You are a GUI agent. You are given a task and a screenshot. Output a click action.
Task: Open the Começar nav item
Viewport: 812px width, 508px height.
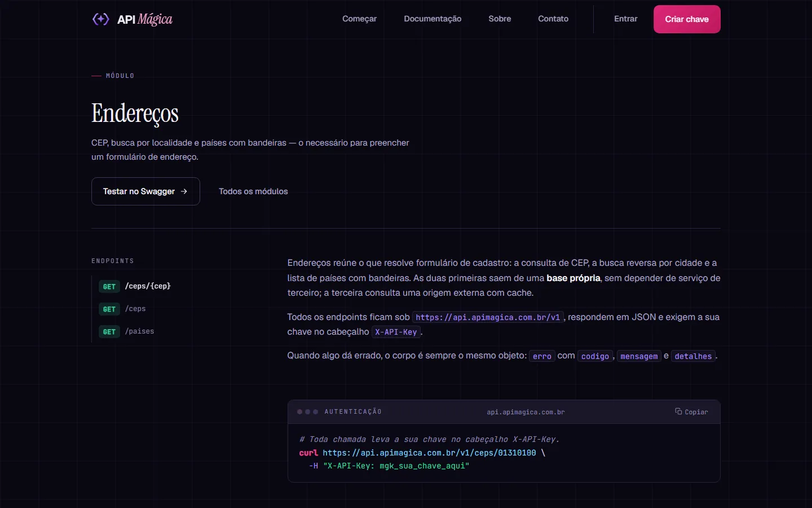tap(359, 19)
